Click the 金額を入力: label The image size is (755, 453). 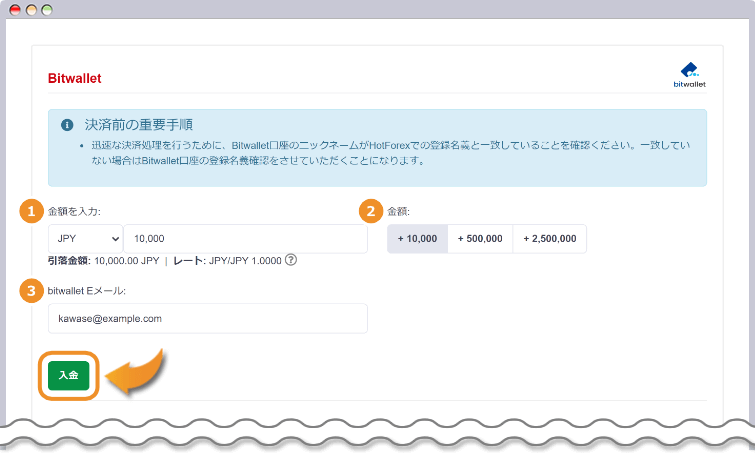(74, 211)
